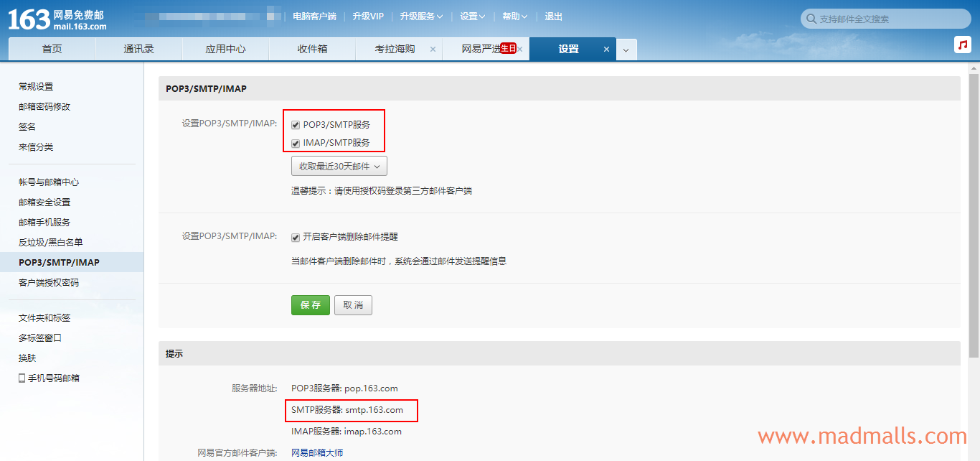
Task: Click 退出 in the top menu
Action: 554,16
